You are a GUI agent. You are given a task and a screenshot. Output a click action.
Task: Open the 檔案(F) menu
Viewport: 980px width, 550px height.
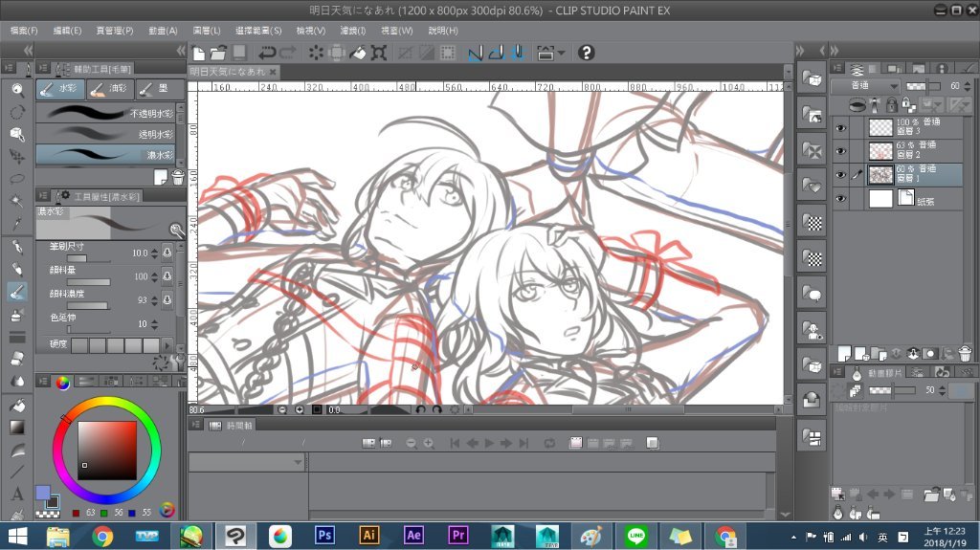click(24, 30)
